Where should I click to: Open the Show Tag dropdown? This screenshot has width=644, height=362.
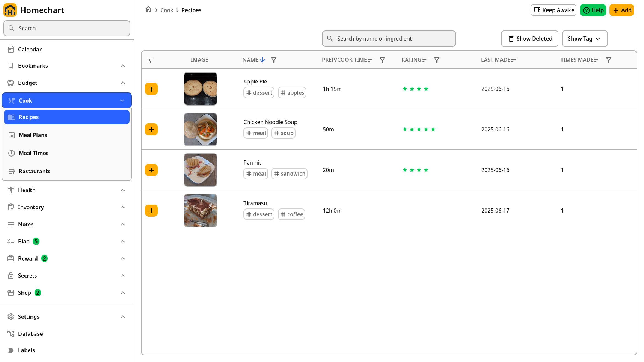click(x=584, y=39)
